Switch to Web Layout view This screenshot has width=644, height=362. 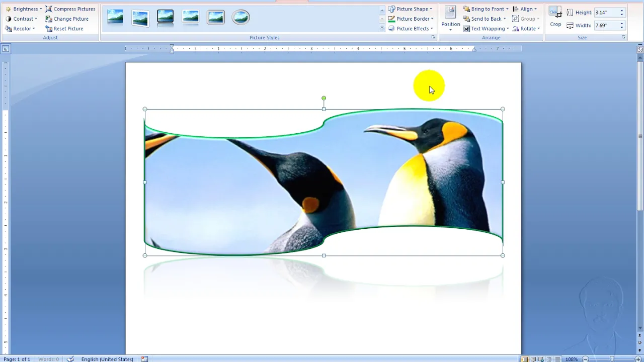pos(541,359)
